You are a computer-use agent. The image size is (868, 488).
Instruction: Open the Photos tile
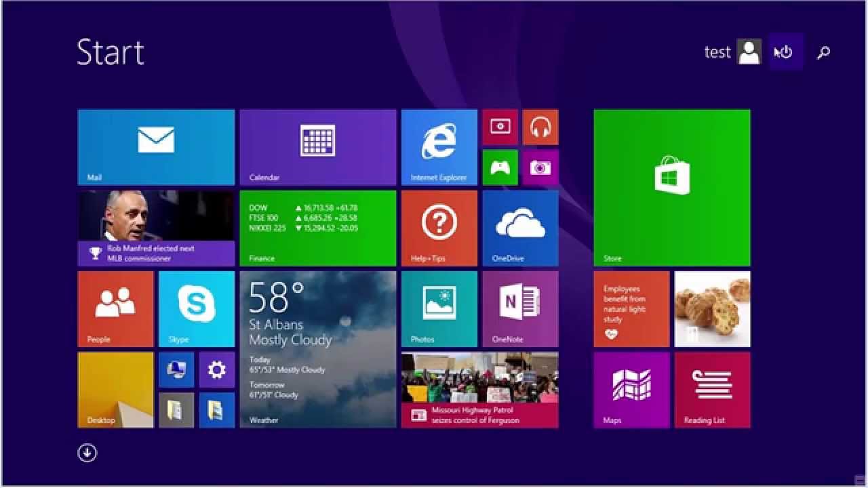point(439,309)
